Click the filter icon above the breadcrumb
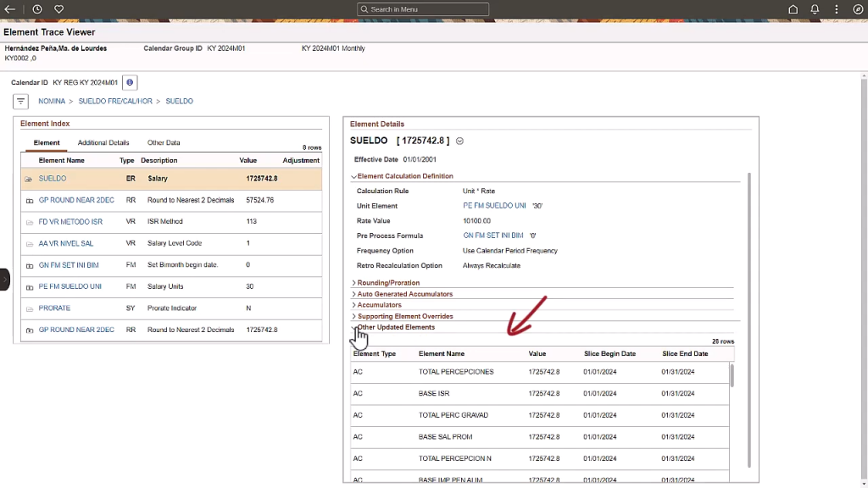The width and height of the screenshot is (868, 488). pos(20,101)
